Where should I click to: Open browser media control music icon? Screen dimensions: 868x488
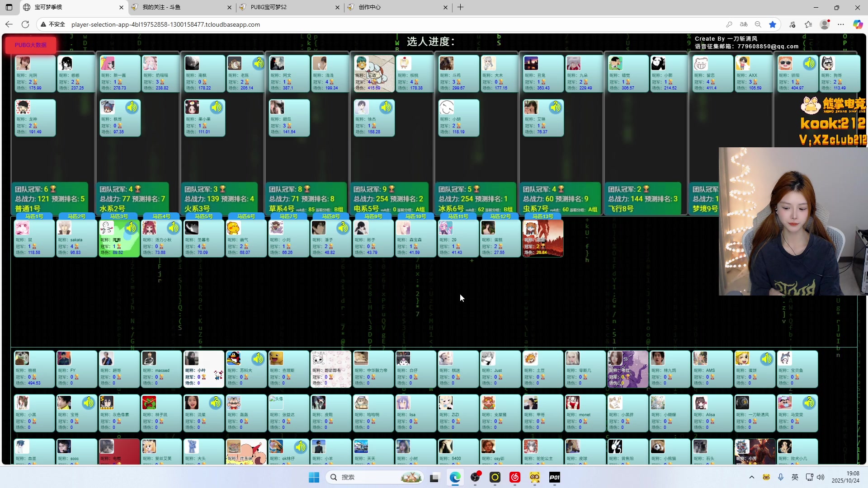pos(792,24)
